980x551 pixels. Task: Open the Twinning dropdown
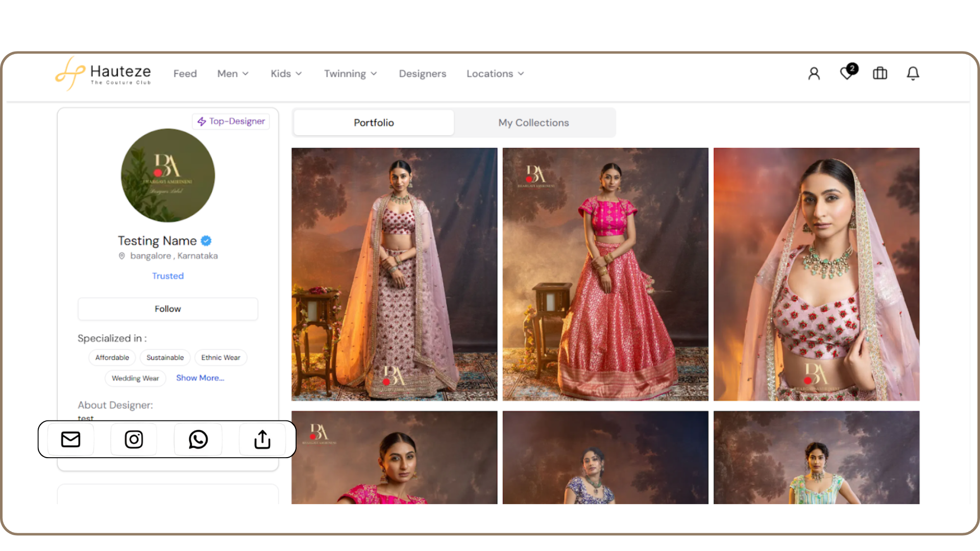click(350, 73)
